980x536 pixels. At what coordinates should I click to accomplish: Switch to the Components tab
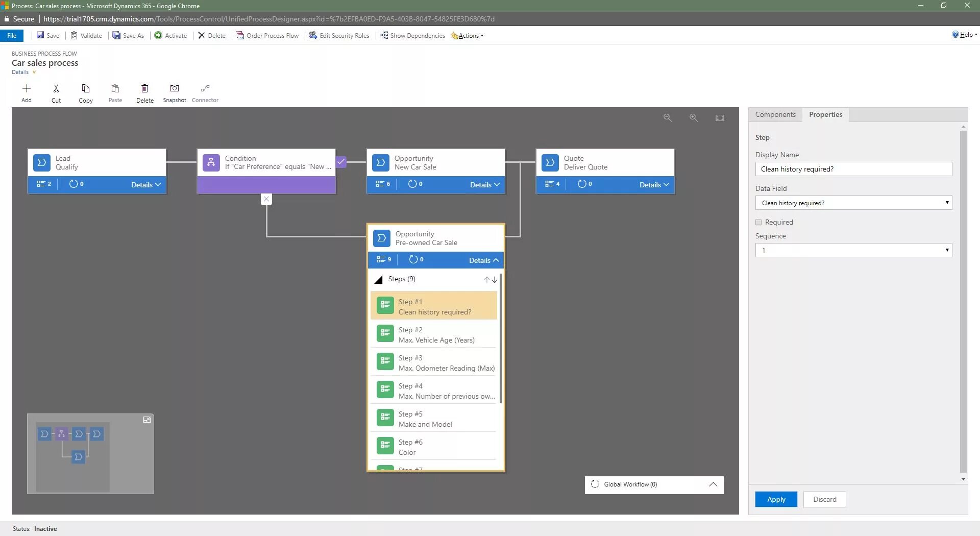[775, 114]
